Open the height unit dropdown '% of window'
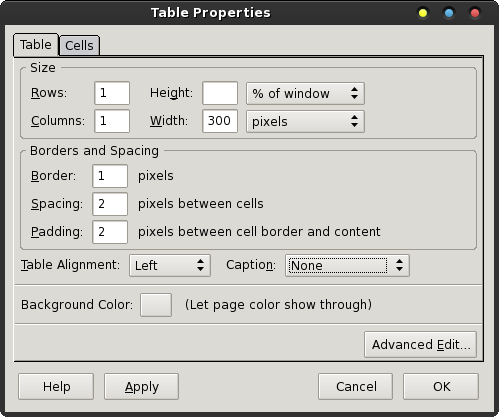 305,93
